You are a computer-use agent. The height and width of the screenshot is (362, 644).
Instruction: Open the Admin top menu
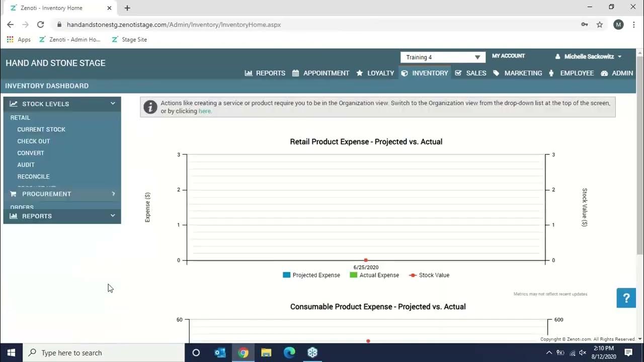point(617,73)
